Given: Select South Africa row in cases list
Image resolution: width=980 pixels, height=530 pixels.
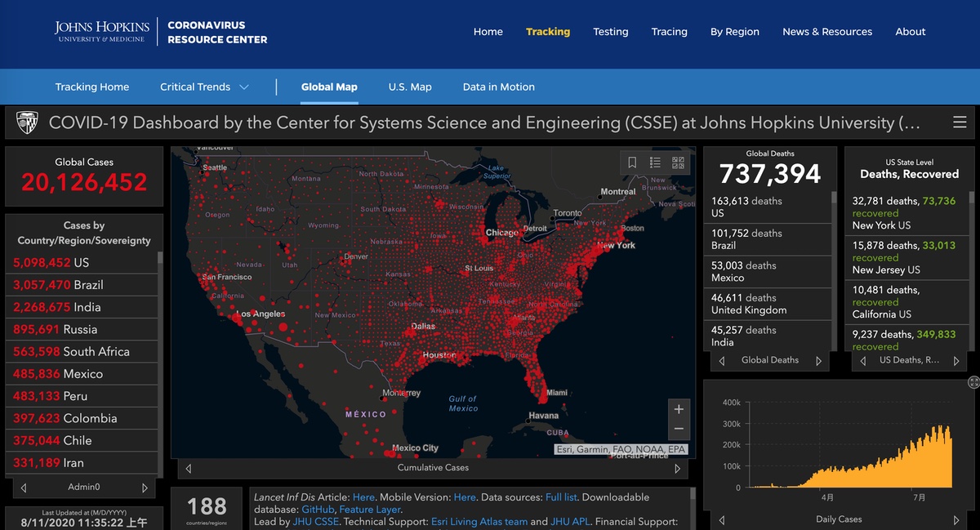Looking at the screenshot, I should click(81, 351).
